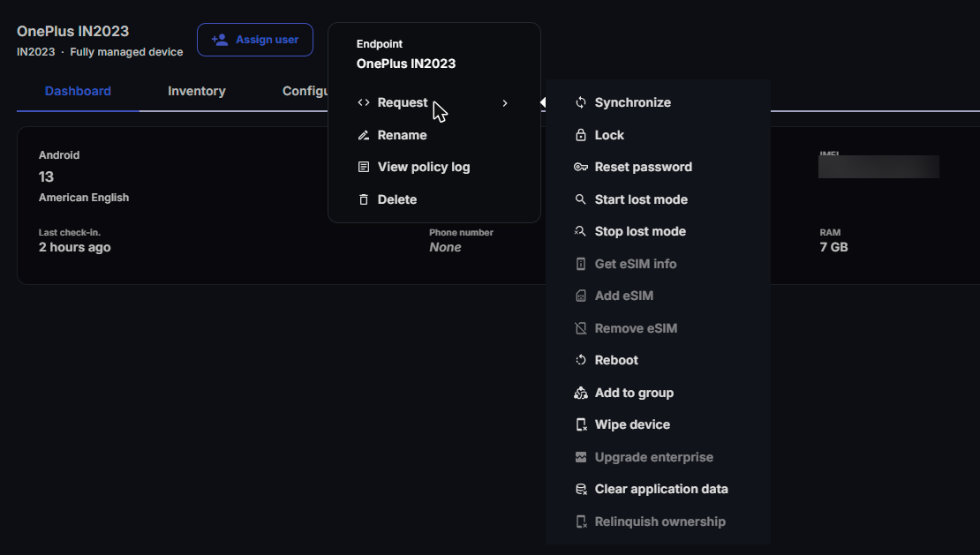
Task: Click the 'Fully managed device' text
Action: point(126,52)
